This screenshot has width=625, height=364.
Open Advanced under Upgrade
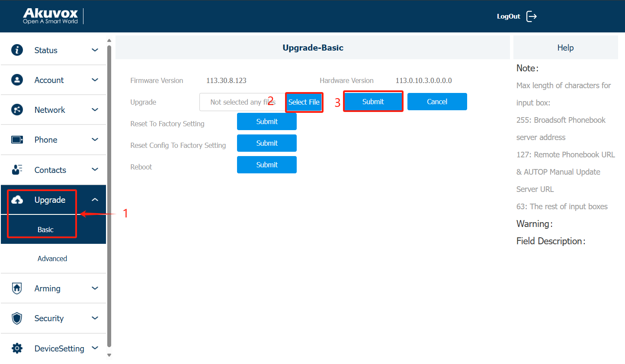coord(52,259)
